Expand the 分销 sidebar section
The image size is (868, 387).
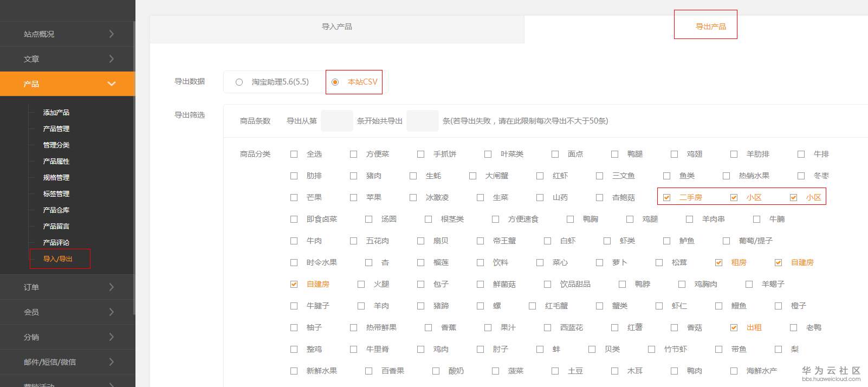click(67, 337)
